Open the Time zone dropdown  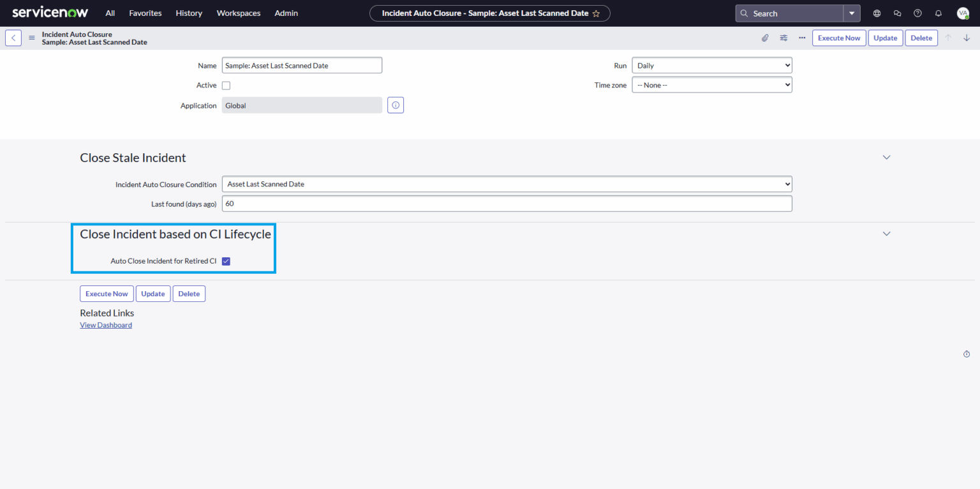click(711, 84)
